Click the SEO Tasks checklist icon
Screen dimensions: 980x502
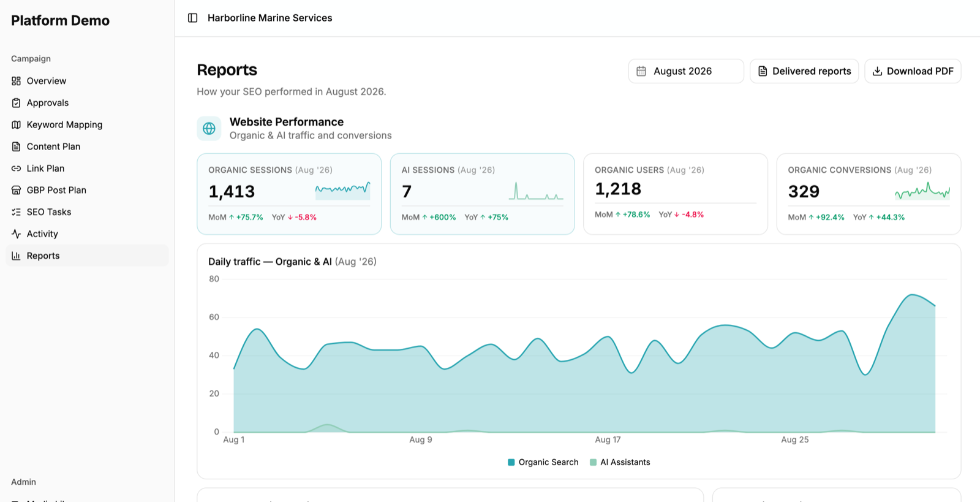[x=16, y=212]
